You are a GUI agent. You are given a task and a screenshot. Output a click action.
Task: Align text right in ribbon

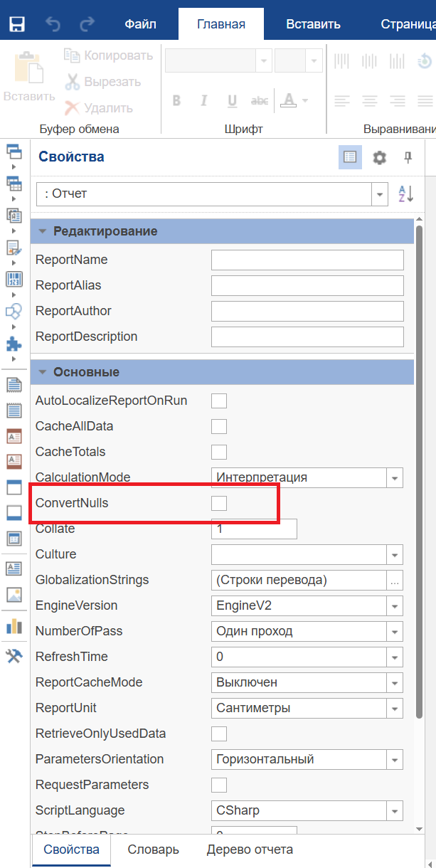[x=398, y=100]
